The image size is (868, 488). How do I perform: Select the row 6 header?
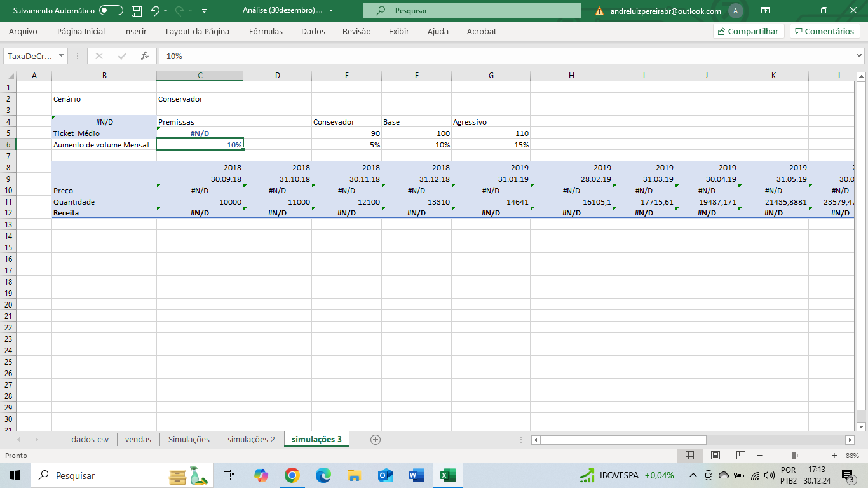pyautogui.click(x=8, y=144)
